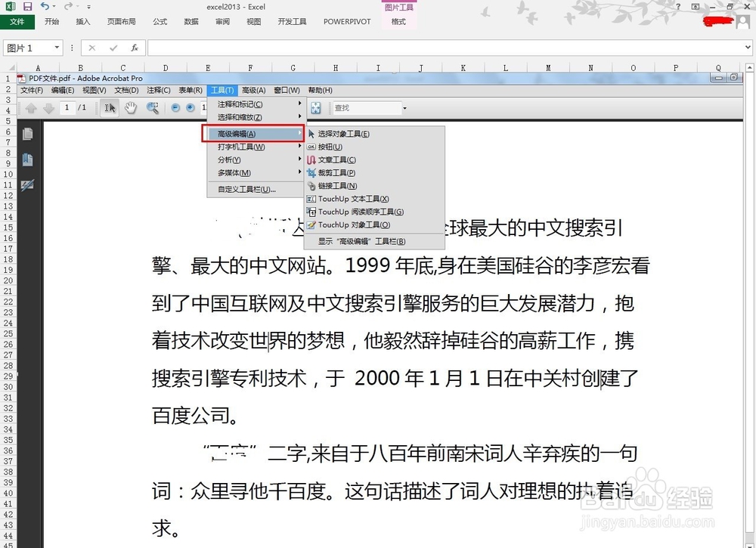Switch to the 开始 ribbon tab

point(51,22)
